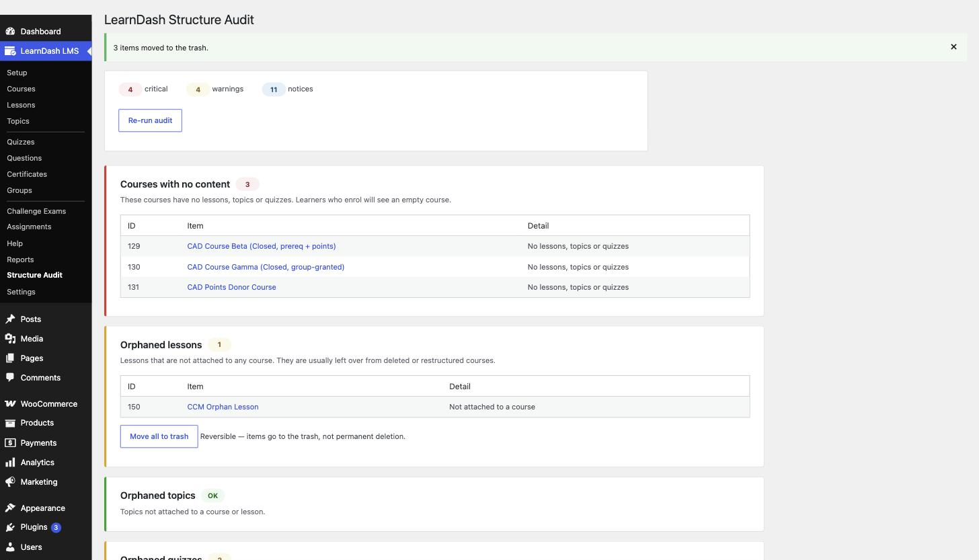Click the Appearance paintbrush icon
The height and width of the screenshot is (560, 979).
pyautogui.click(x=10, y=508)
